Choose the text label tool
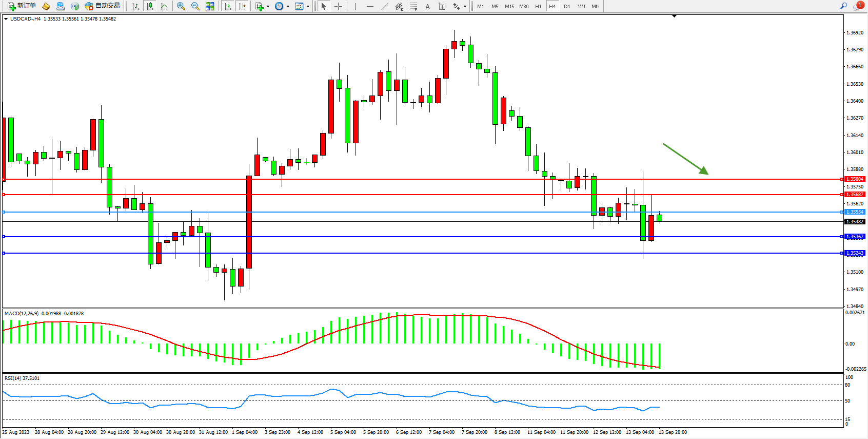 (427, 6)
